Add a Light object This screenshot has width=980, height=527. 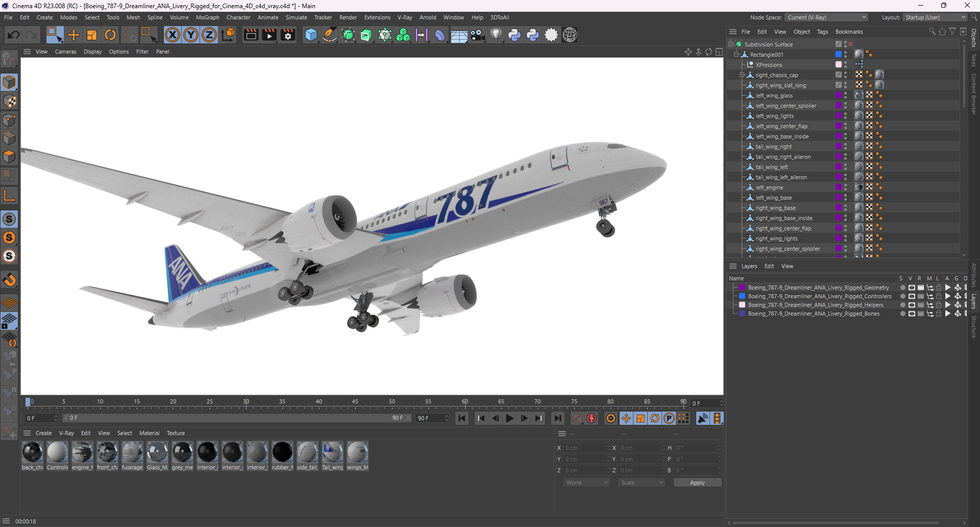(496, 35)
